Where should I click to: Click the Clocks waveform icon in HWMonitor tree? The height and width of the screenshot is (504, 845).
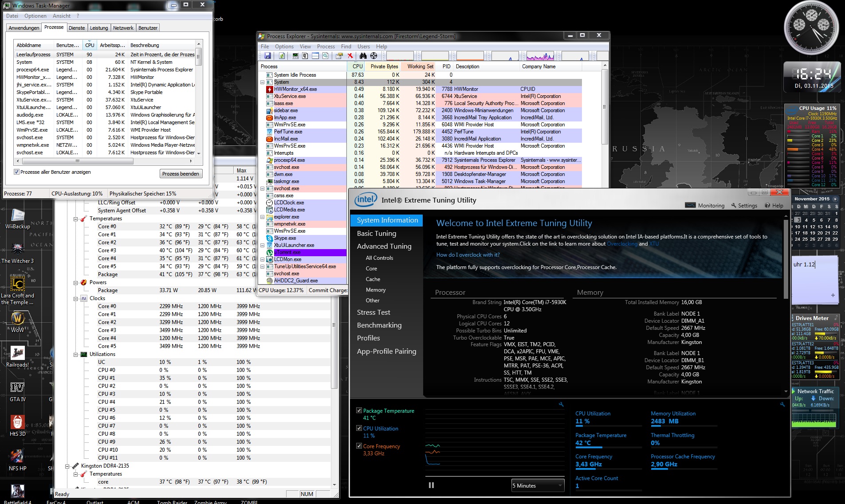pos(83,298)
